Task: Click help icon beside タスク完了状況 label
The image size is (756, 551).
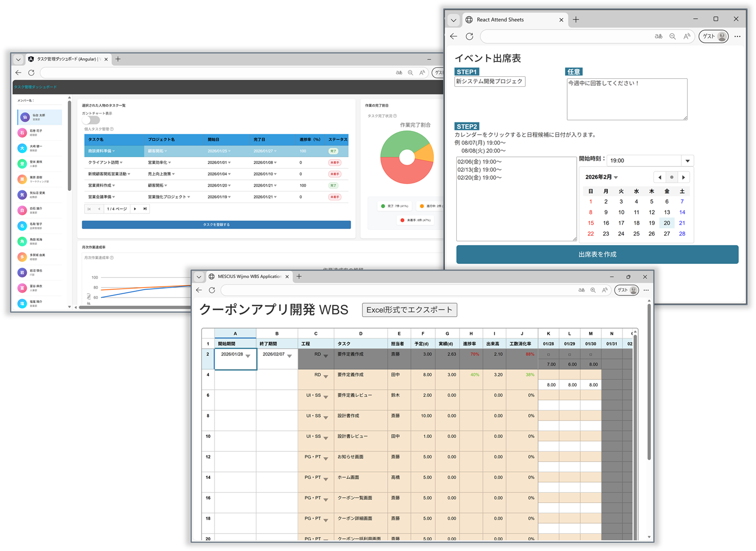Action: (x=395, y=116)
